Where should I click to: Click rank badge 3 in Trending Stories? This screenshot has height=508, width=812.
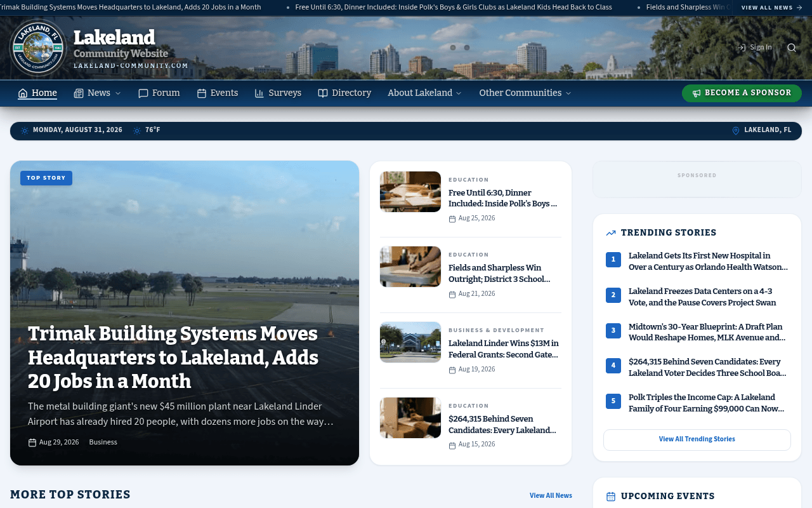(613, 330)
